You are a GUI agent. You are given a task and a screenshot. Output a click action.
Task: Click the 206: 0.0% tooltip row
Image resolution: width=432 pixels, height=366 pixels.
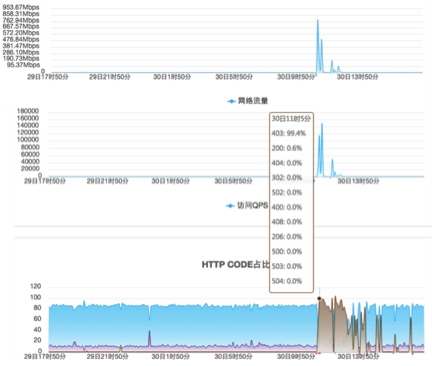(287, 237)
